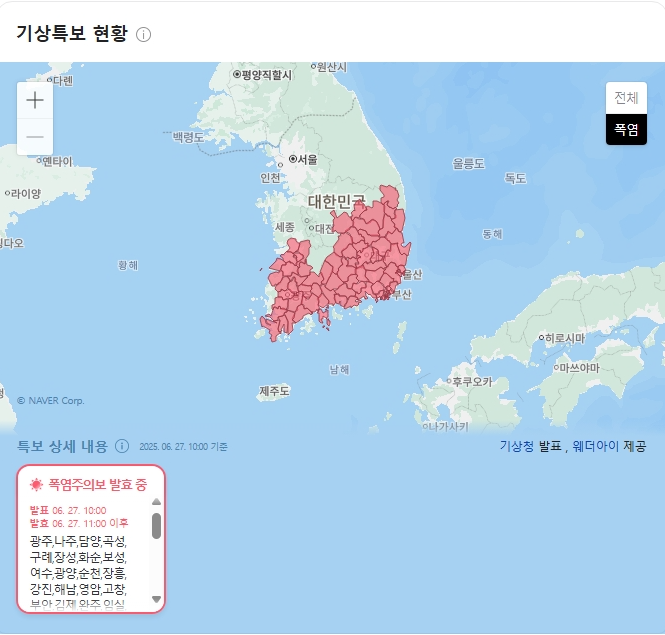Click the 여수,광양,순천,장흥 region line
This screenshot has height=635, width=665.
pyautogui.click(x=78, y=573)
